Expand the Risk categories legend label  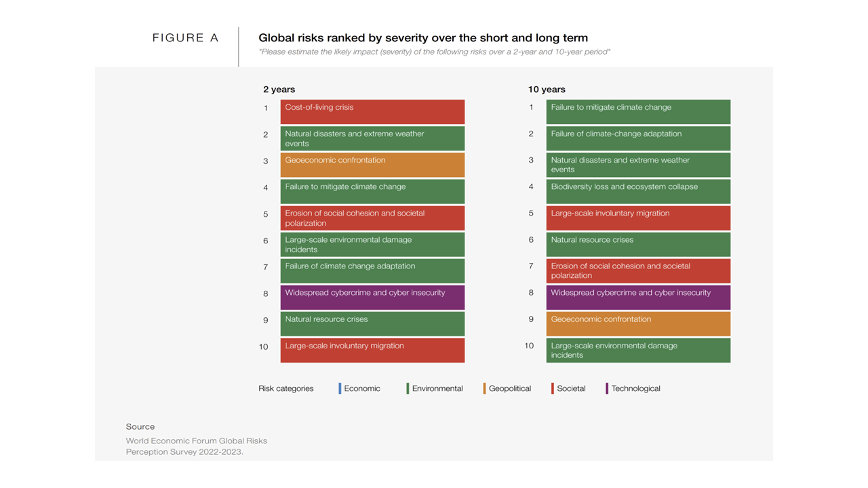pyautogui.click(x=285, y=388)
